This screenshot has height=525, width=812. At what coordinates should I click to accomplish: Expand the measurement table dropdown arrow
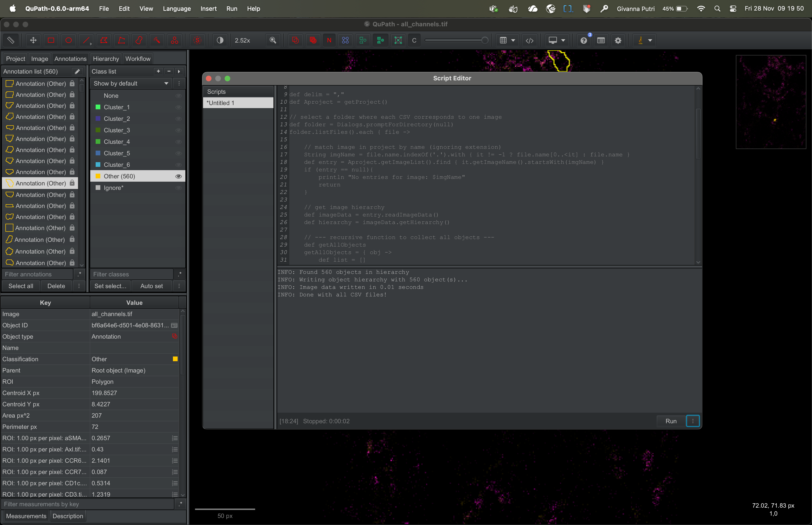pos(513,40)
